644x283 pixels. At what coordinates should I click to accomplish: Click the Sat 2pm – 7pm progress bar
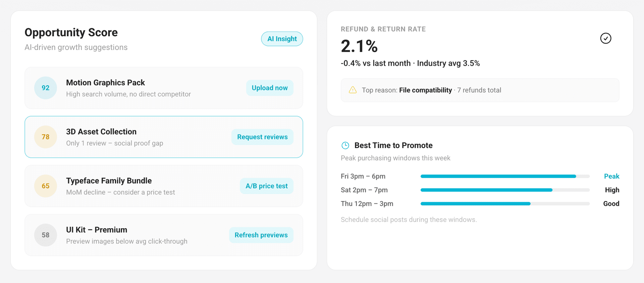coord(505,190)
